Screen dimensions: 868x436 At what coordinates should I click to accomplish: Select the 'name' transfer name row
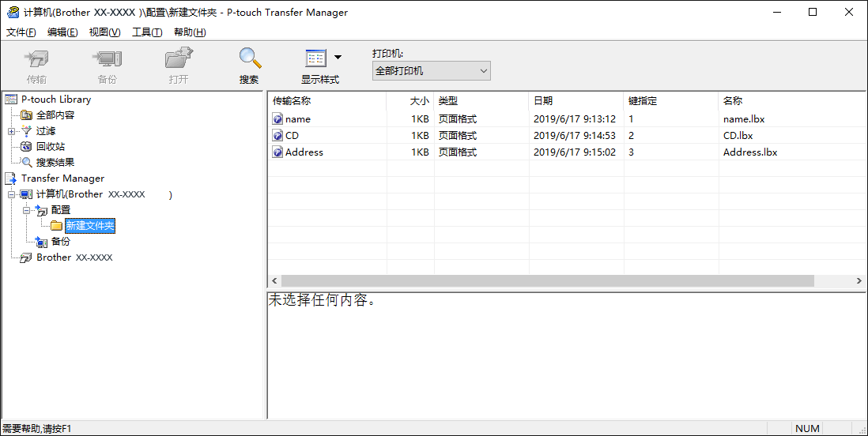point(298,119)
